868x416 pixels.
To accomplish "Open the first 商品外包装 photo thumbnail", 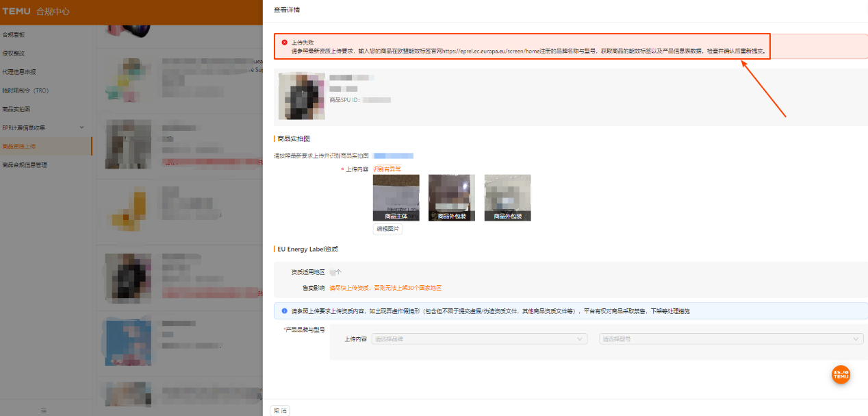I will 451,197.
